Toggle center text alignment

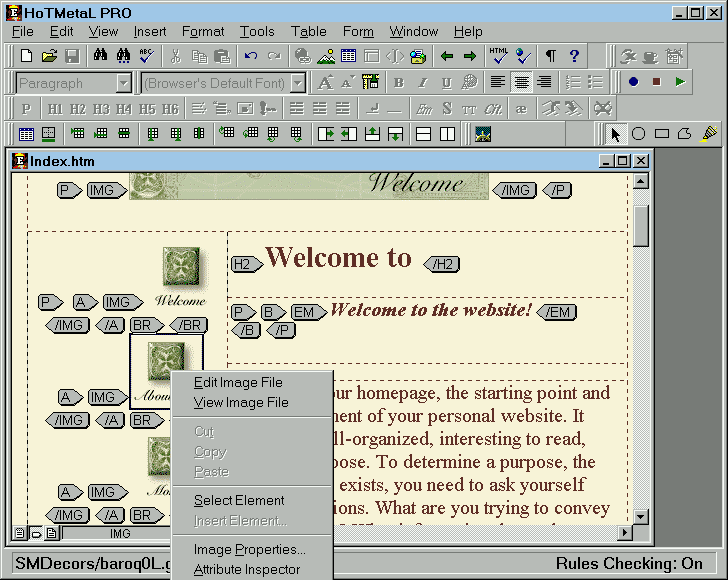coord(521,83)
